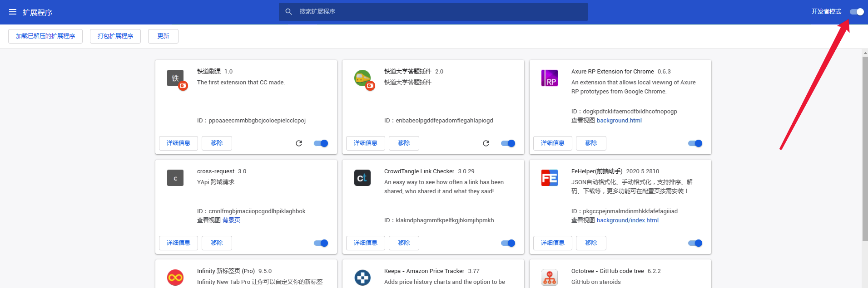The image size is (868, 288).
Task: Disable the FeHelper extension
Action: [695, 243]
